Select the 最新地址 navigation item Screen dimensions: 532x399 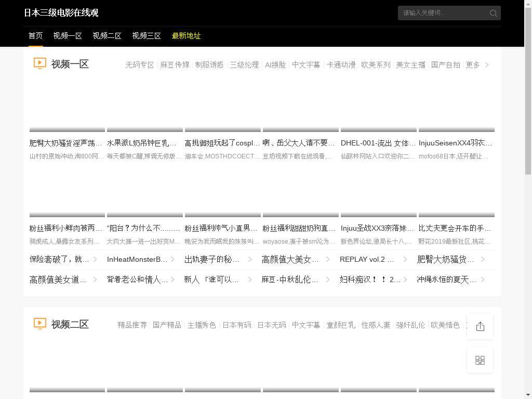coord(186,36)
